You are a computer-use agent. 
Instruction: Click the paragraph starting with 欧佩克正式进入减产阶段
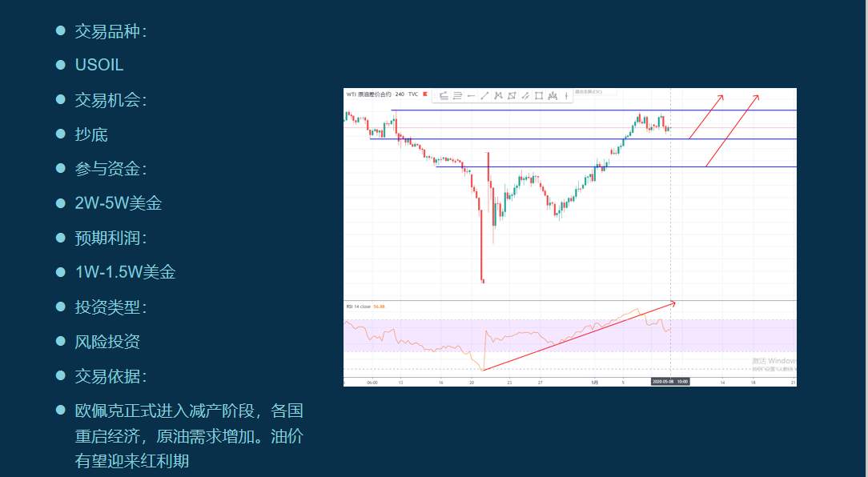(189, 436)
